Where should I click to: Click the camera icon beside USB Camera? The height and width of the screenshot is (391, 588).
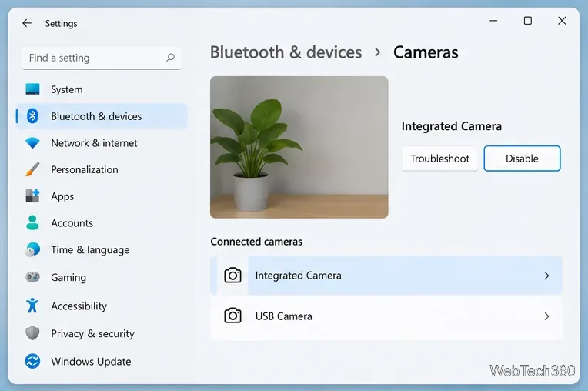[x=232, y=316]
